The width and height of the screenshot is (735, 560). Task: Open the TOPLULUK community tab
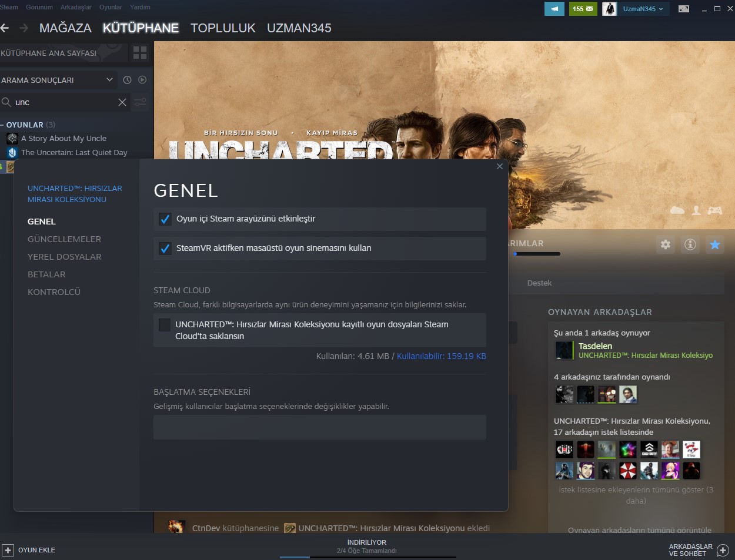(x=223, y=28)
